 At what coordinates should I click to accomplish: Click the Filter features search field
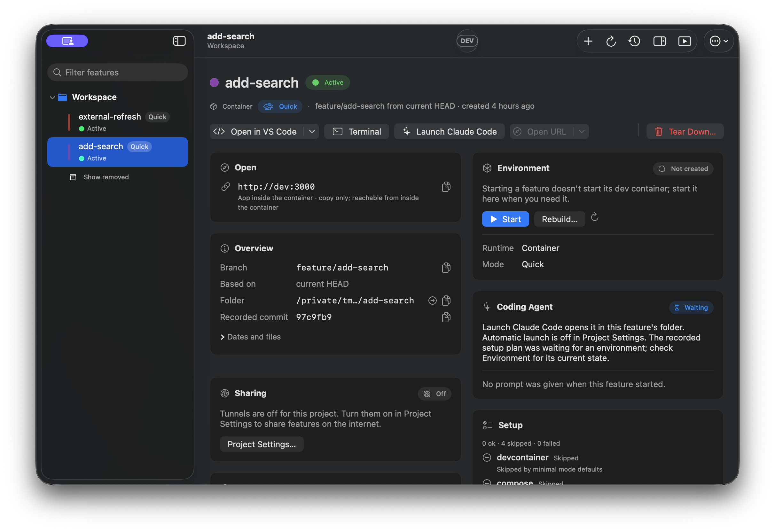click(117, 72)
